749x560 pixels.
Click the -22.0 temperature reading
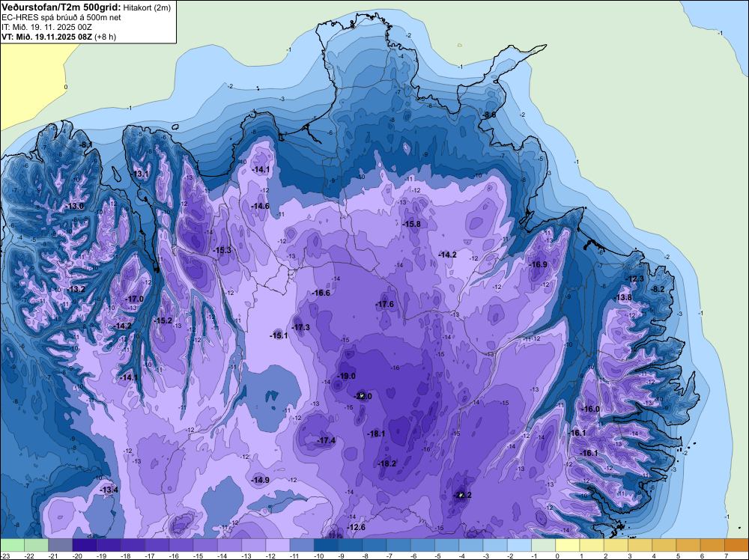363,396
